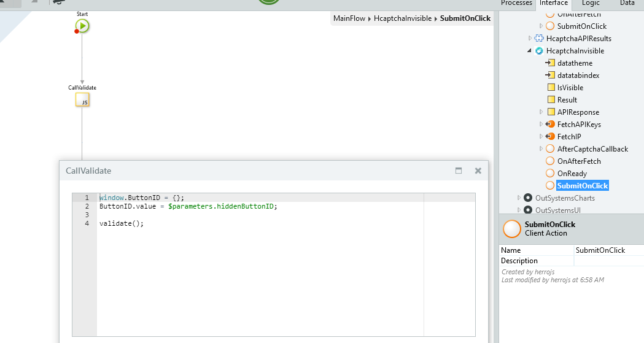Go to MainFlow in the breadcrumb
This screenshot has height=343, width=644.
click(349, 18)
